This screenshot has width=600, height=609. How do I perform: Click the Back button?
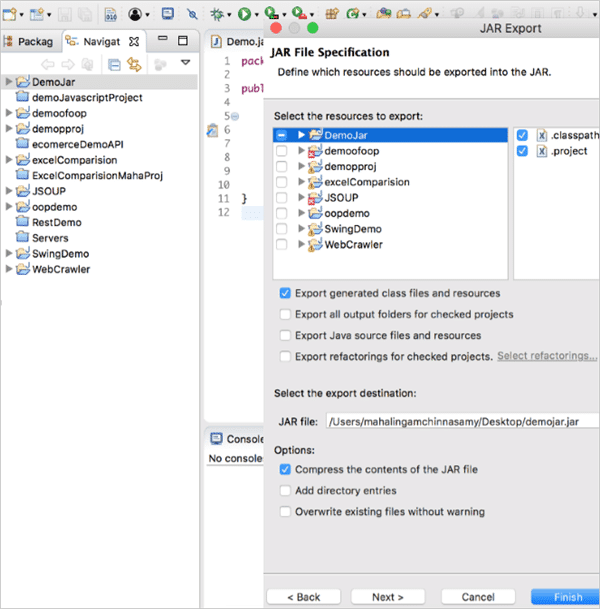304,597
